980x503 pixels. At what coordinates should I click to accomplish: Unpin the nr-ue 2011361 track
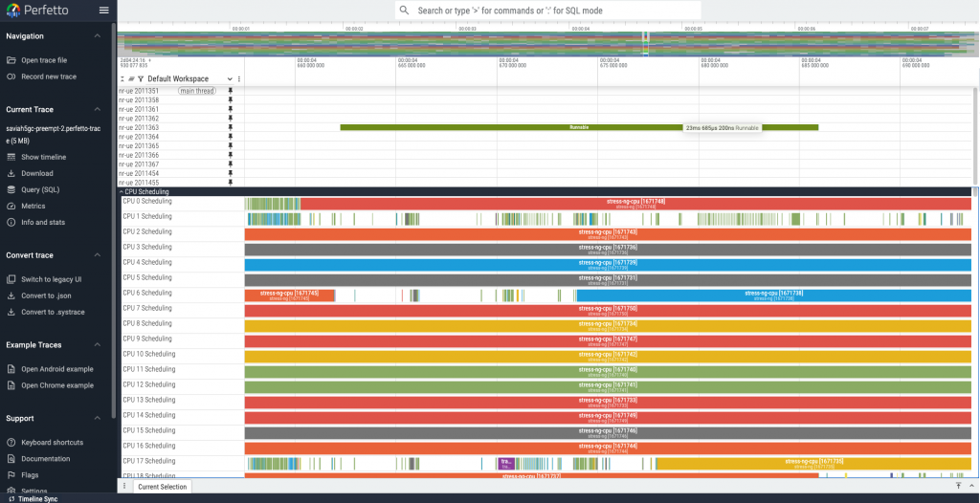pyautogui.click(x=230, y=109)
